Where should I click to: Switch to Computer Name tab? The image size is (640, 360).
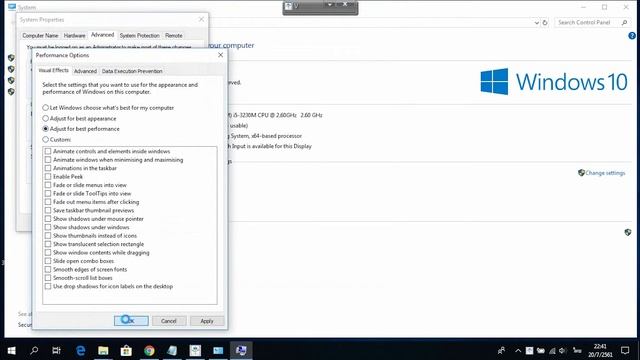click(x=40, y=36)
